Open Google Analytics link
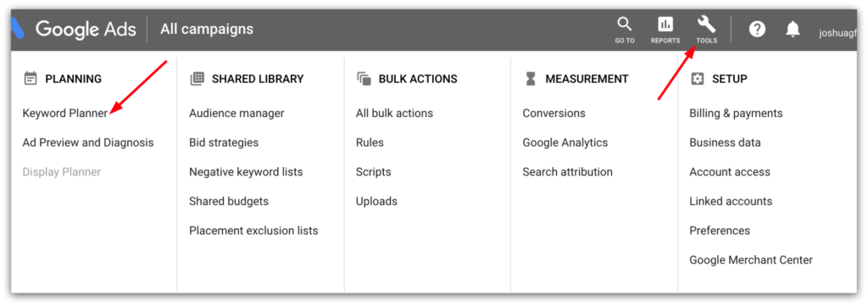Image resolution: width=868 pixels, height=306 pixels. 565,142
